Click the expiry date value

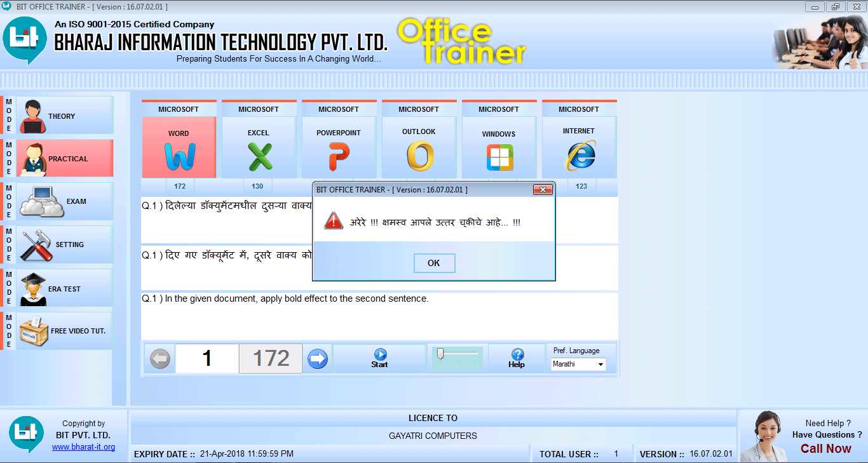[x=247, y=453]
